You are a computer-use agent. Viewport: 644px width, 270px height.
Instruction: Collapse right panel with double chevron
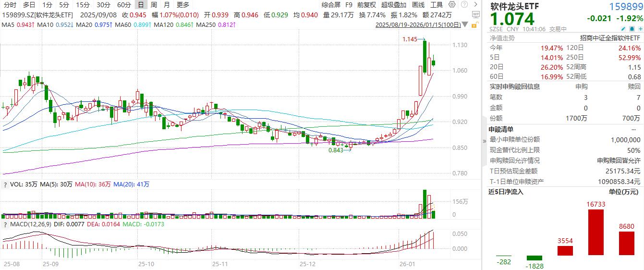pos(484,141)
